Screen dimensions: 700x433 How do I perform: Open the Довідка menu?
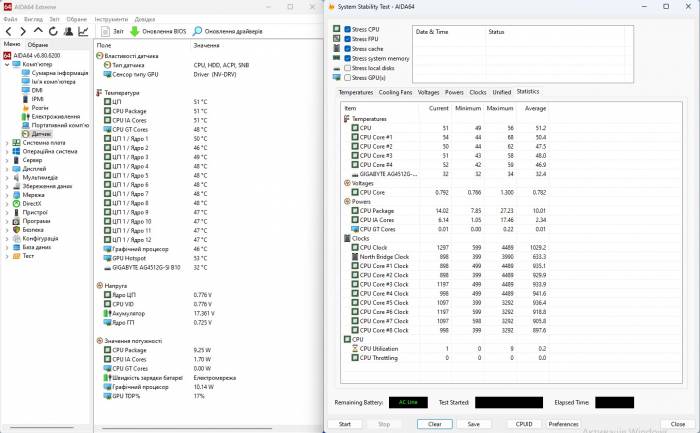click(x=145, y=19)
